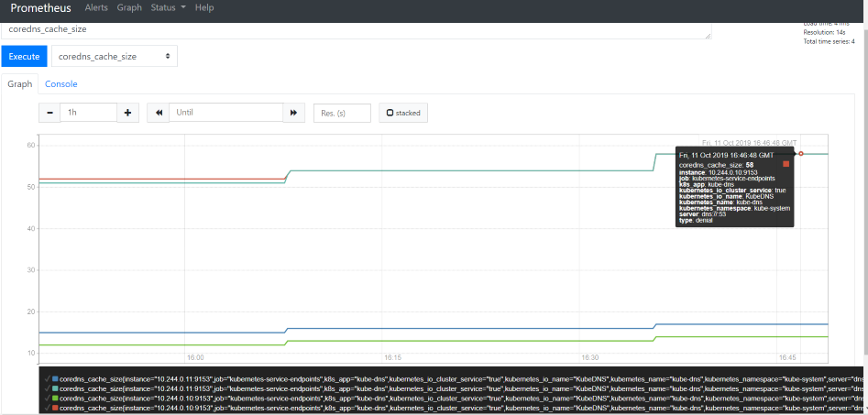Viewport: 868px width, 415px height.
Task: Click the Res. (s) resolution field
Action: [x=342, y=113]
